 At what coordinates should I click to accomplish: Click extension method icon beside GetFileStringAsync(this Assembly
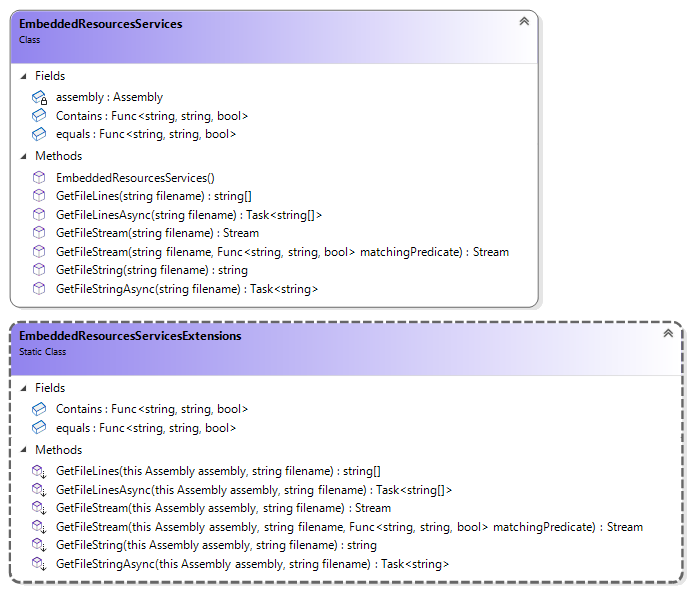pyautogui.click(x=39, y=564)
